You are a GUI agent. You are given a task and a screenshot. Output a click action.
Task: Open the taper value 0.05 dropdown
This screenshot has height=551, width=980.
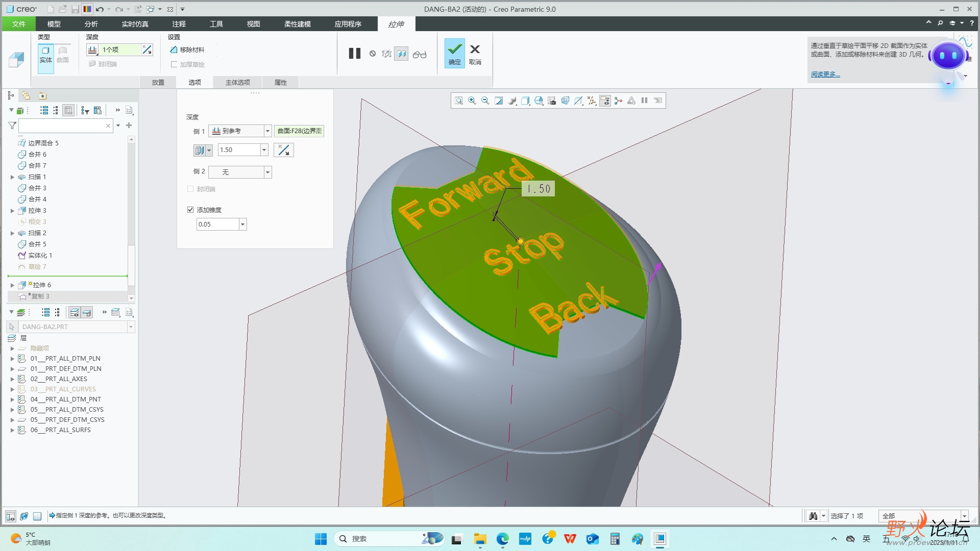pyautogui.click(x=243, y=224)
